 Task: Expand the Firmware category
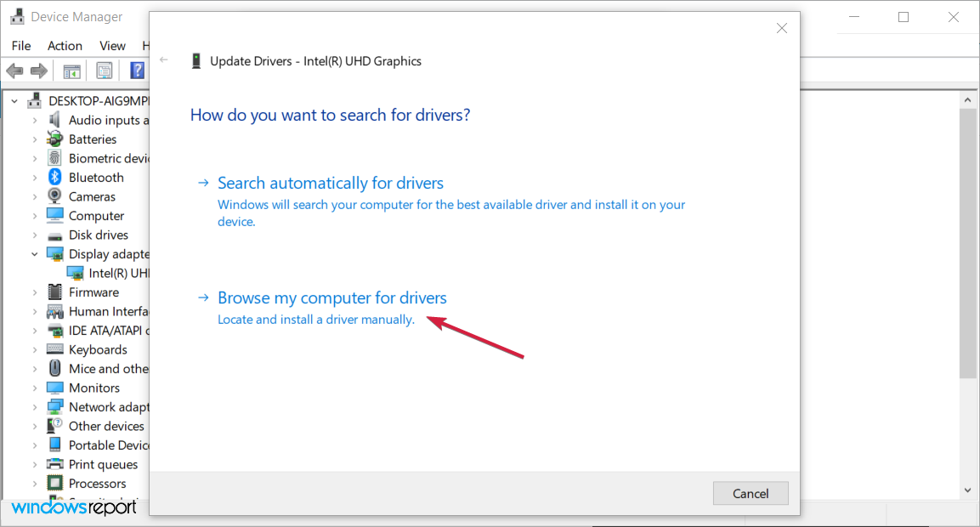coord(35,292)
